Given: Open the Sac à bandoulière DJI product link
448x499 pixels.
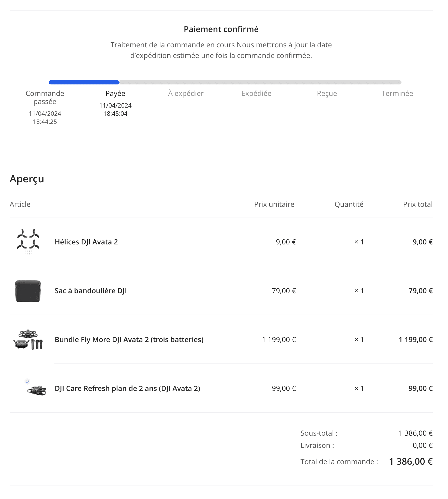Looking at the screenshot, I should coord(91,291).
